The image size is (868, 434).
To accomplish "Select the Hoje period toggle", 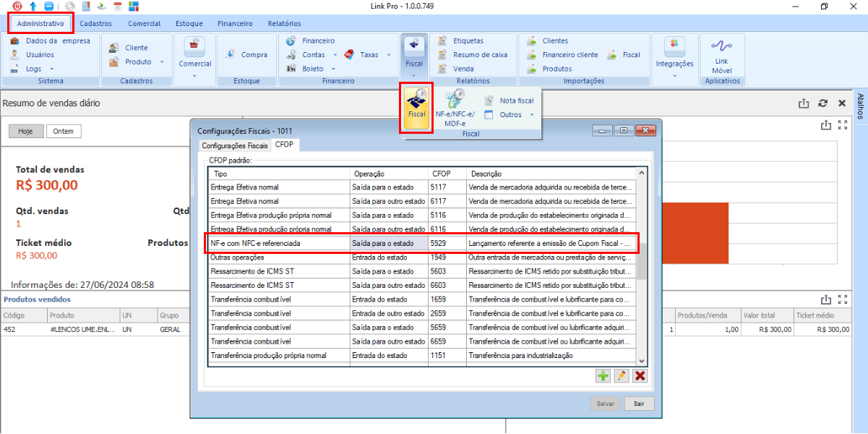I will [26, 132].
